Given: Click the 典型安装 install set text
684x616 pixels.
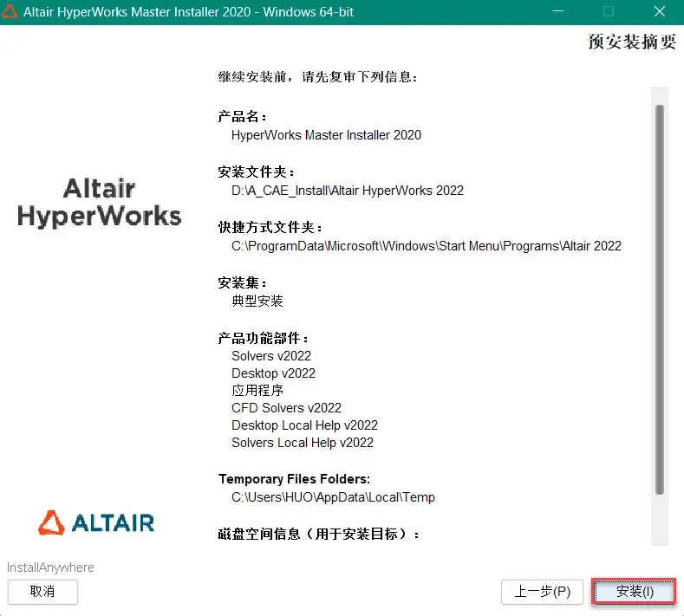Looking at the screenshot, I should coord(257,301).
